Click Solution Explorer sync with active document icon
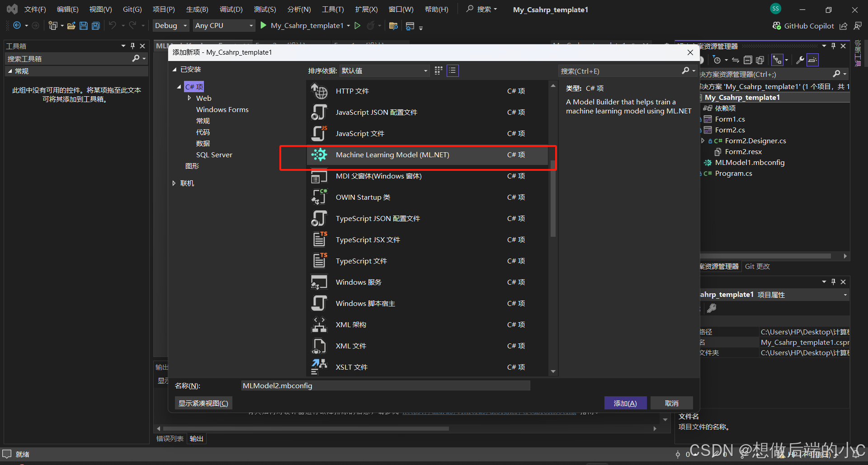 click(x=736, y=60)
